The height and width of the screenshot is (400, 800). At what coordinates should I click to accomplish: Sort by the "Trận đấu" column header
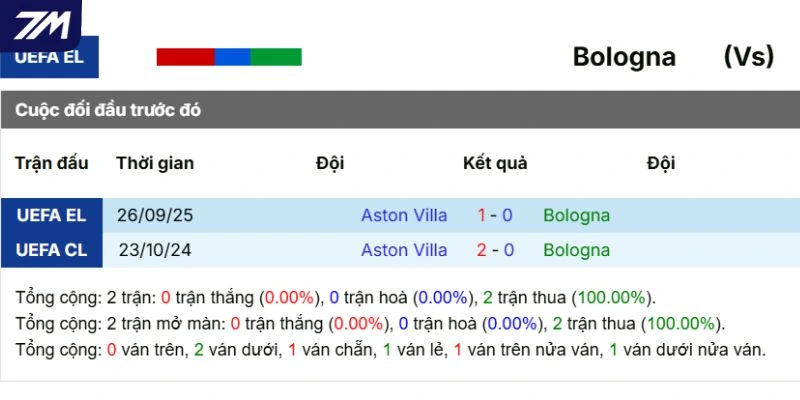[x=52, y=163]
